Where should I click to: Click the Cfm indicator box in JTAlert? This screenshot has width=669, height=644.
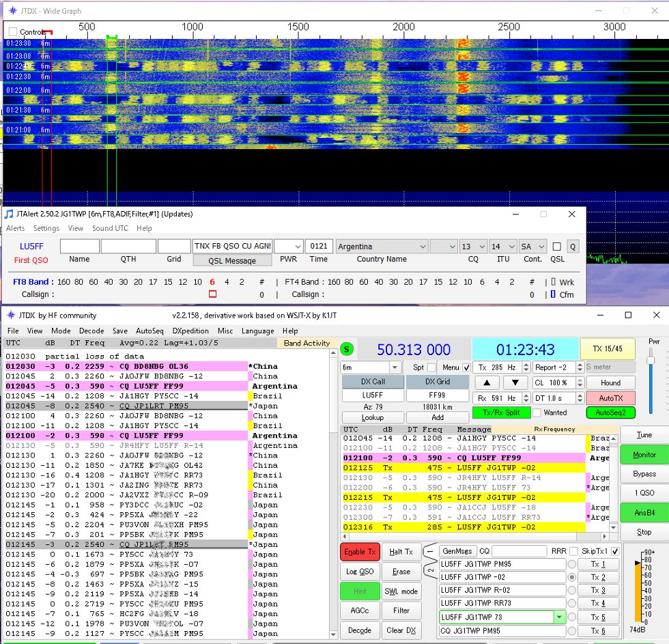553,294
